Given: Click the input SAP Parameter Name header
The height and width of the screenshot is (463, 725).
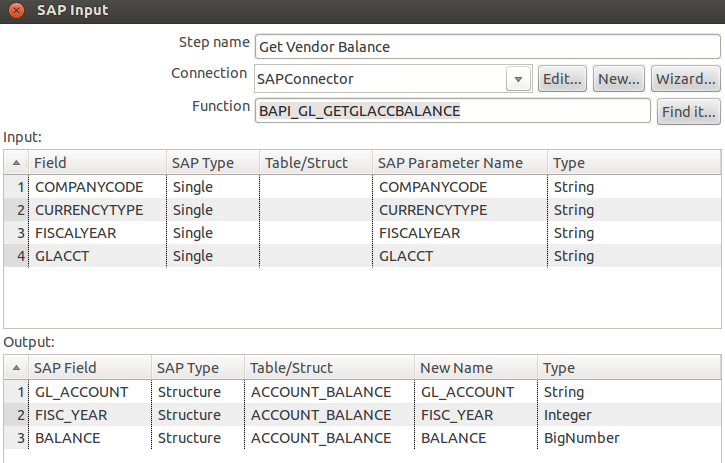Looking at the screenshot, I should tap(459, 163).
